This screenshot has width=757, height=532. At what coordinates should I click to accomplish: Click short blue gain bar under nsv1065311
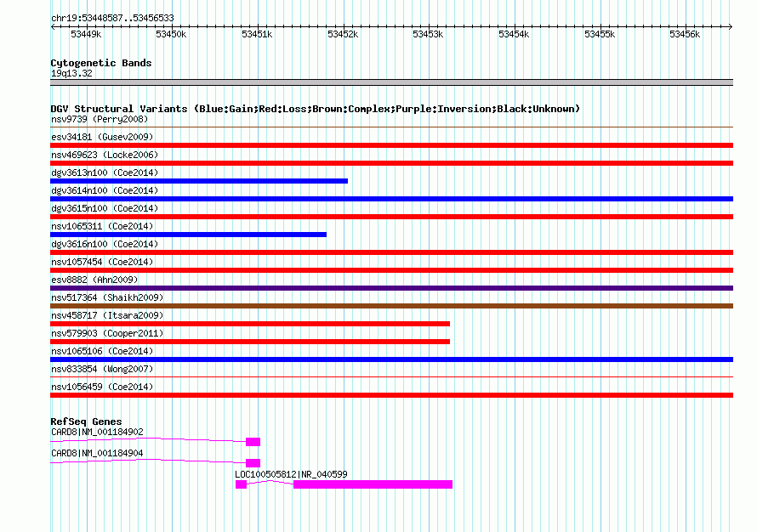[188, 235]
